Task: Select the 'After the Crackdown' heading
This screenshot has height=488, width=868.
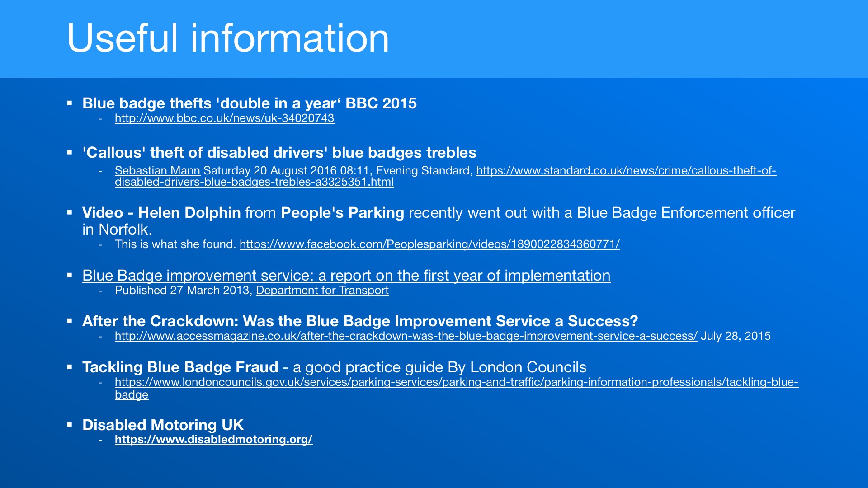Action: pos(360,321)
